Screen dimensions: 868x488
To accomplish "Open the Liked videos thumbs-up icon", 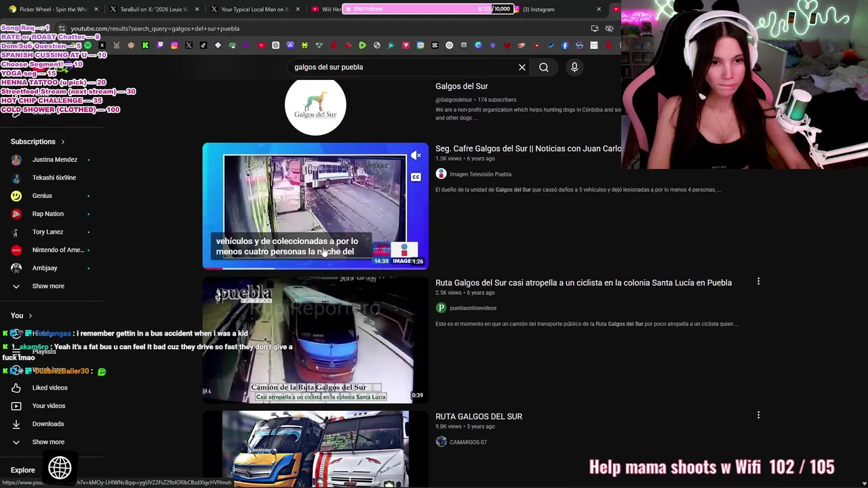I will pyautogui.click(x=16, y=388).
